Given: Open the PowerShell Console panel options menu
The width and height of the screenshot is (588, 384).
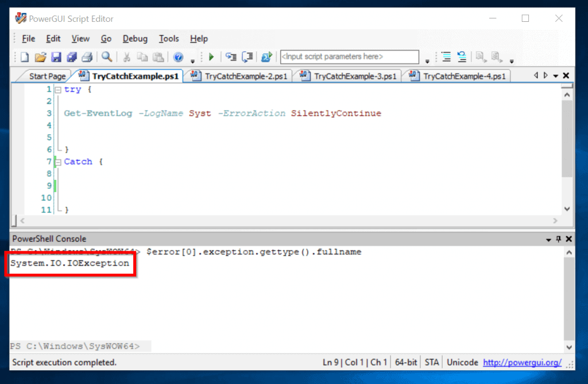Looking at the screenshot, I should coord(549,239).
